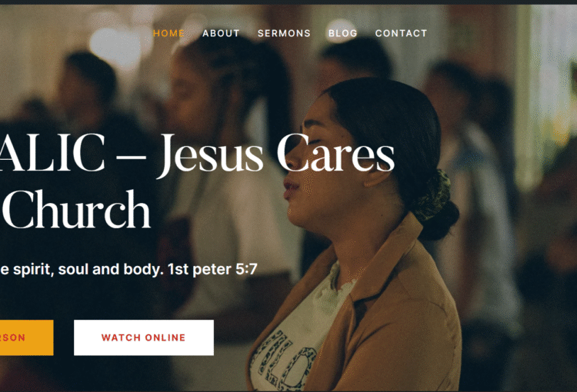This screenshot has height=392, width=577.
Task: Click the 'ALIC' text in the headline
Action: (x=52, y=153)
